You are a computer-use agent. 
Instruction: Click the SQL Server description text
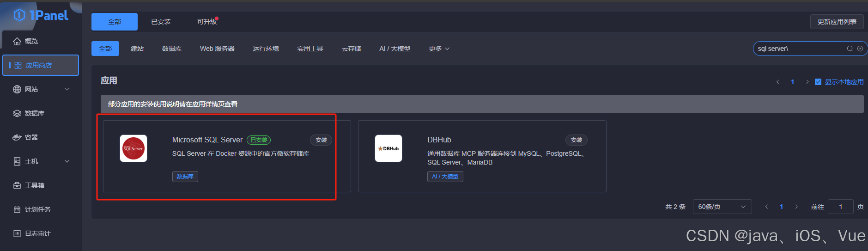pyautogui.click(x=241, y=153)
